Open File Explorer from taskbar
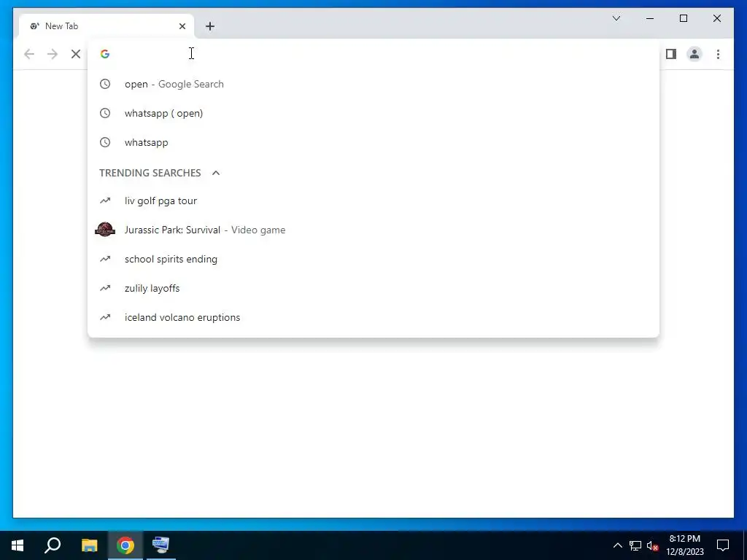The width and height of the screenshot is (747, 560). [89, 545]
